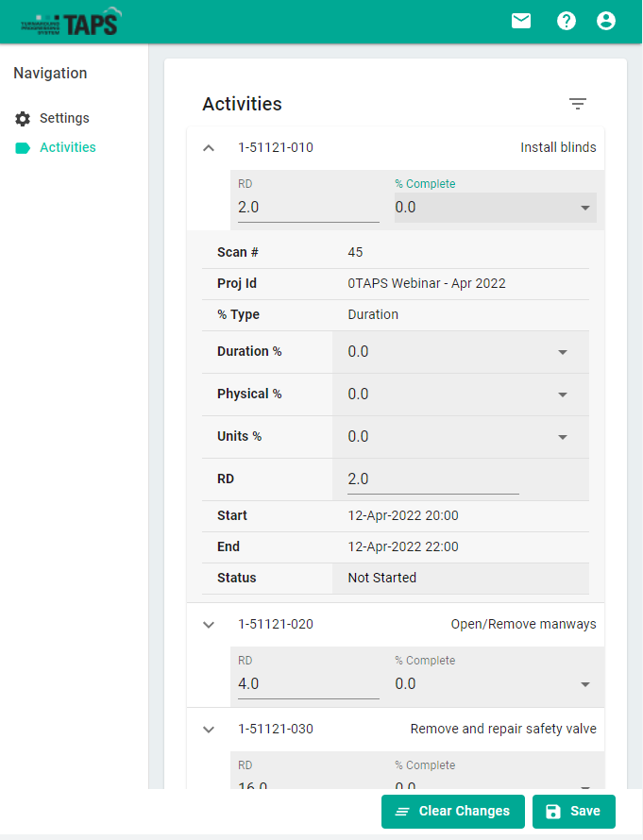Open the Units % dropdown

(x=460, y=437)
